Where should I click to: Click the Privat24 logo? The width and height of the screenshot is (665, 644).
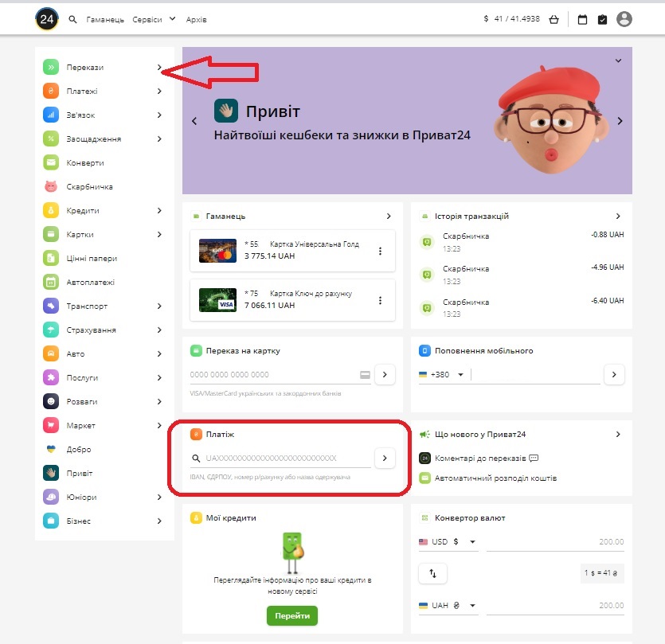[x=47, y=19]
